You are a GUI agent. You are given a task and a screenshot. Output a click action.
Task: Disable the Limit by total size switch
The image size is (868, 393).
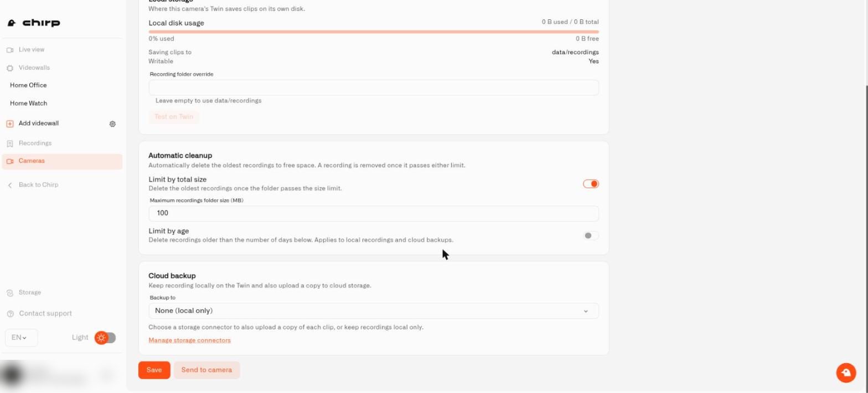point(591,184)
